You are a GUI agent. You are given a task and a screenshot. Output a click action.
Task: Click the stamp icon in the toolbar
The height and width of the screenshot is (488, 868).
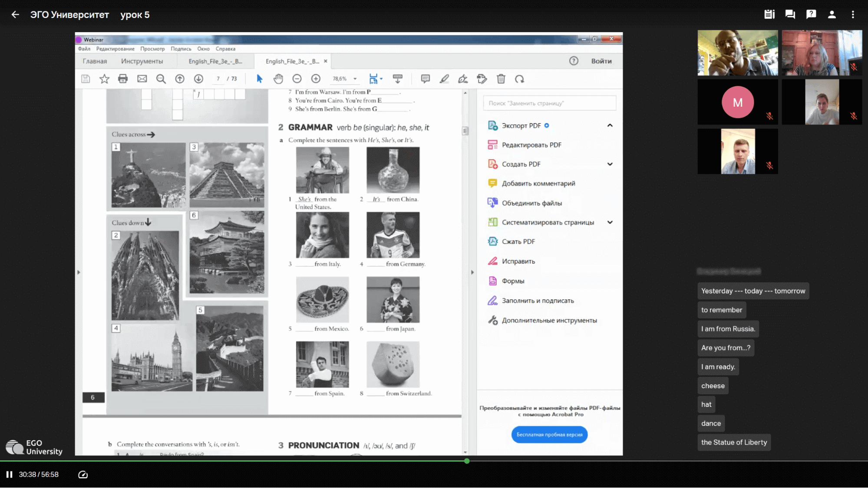(x=482, y=79)
